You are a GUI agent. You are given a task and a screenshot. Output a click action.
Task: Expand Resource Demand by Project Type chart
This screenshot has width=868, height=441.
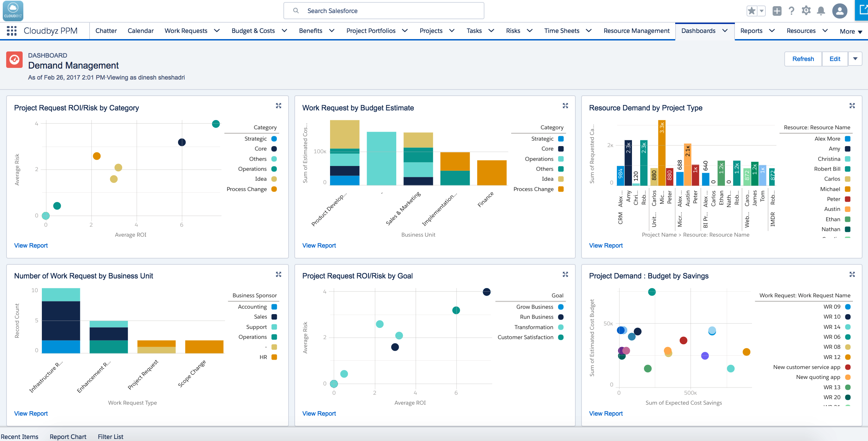(852, 106)
